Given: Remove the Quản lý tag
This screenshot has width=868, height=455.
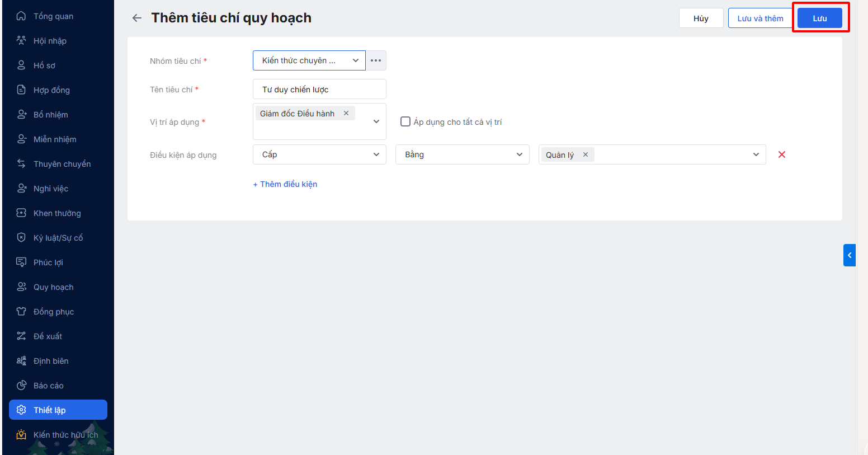Looking at the screenshot, I should tap(586, 154).
